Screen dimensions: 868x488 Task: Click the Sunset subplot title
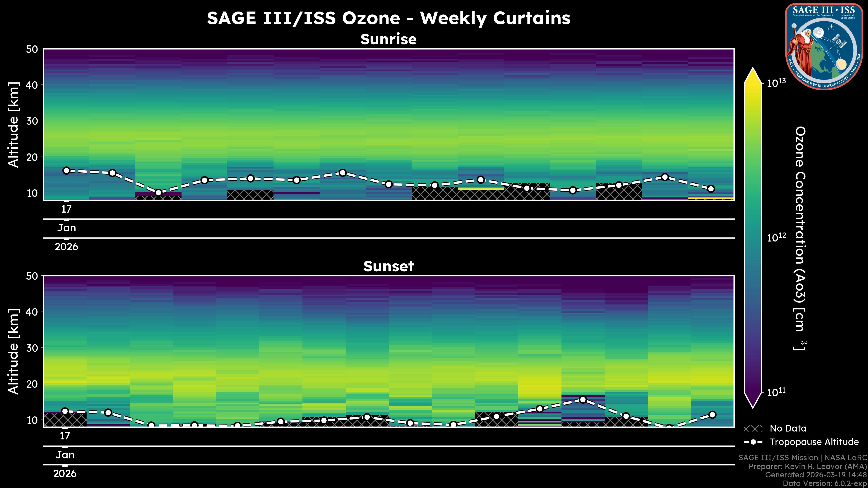pyautogui.click(x=389, y=266)
